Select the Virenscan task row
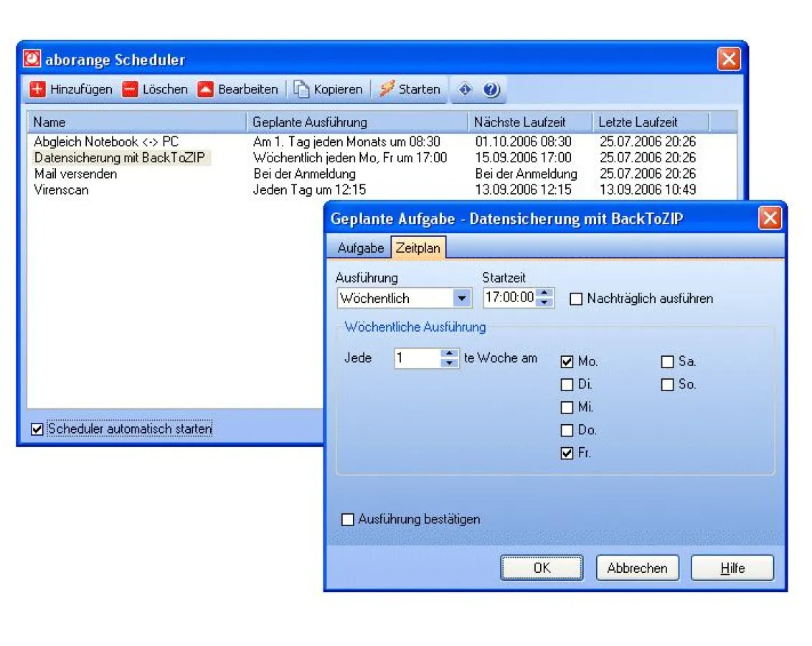812x646 pixels. tap(61, 189)
